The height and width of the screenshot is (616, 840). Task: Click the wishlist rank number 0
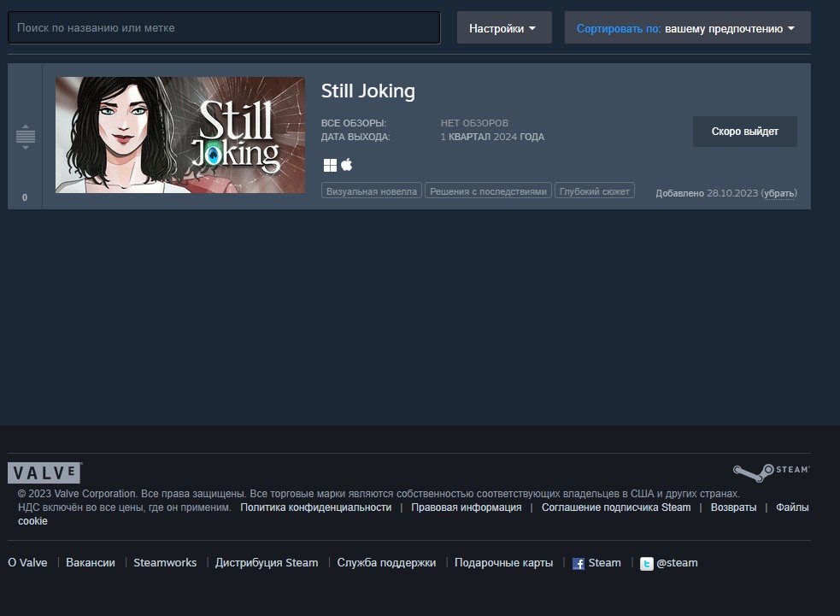pyautogui.click(x=25, y=197)
